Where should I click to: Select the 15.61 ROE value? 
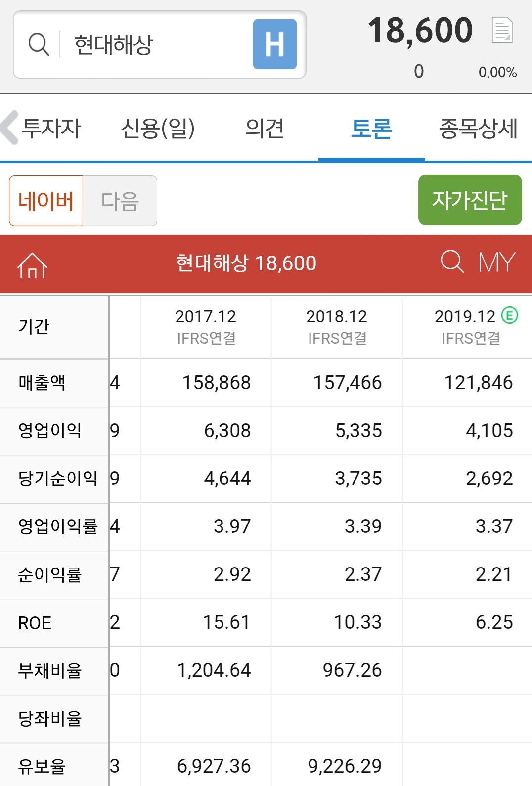point(226,622)
